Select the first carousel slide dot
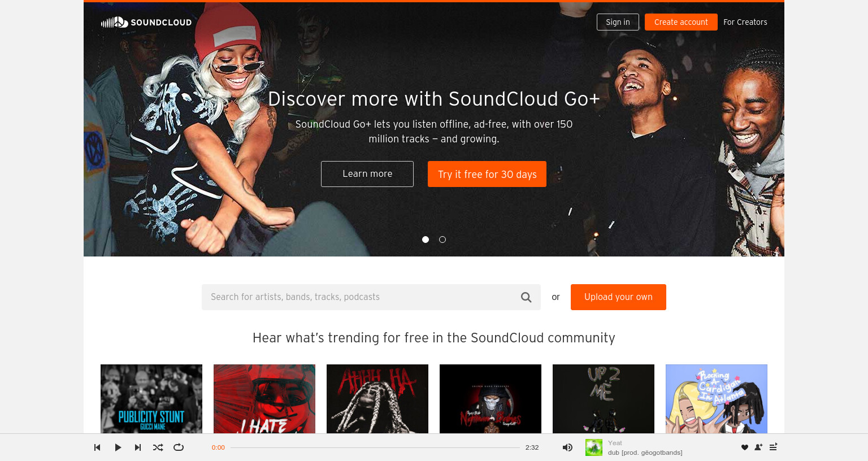The height and width of the screenshot is (461, 868). (x=426, y=240)
